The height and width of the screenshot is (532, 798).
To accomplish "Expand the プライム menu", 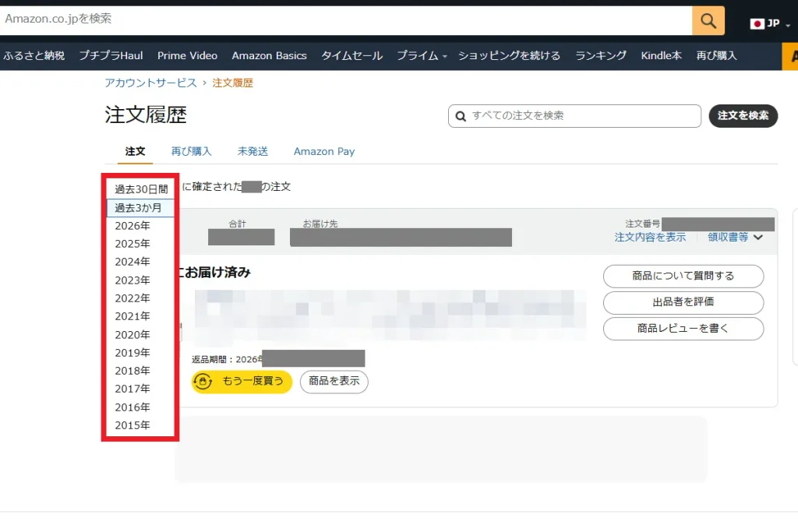I will coord(422,55).
